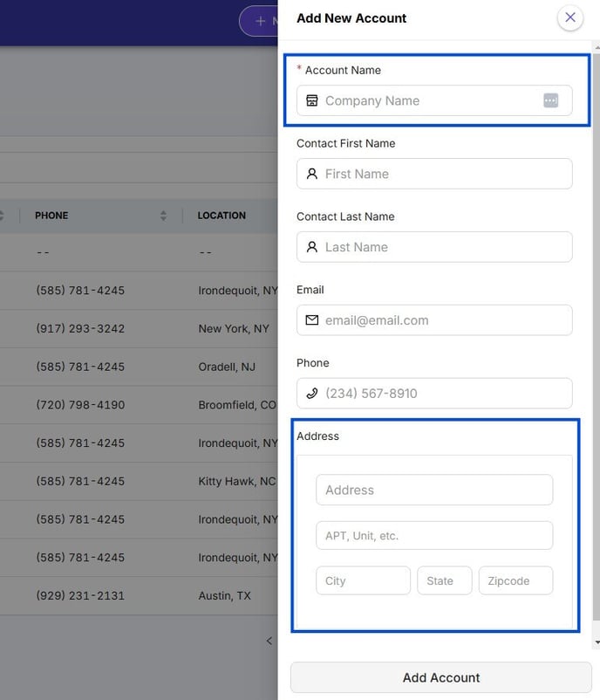600x700 pixels.
Task: Focus the Last Name input field
Action: tap(434, 247)
